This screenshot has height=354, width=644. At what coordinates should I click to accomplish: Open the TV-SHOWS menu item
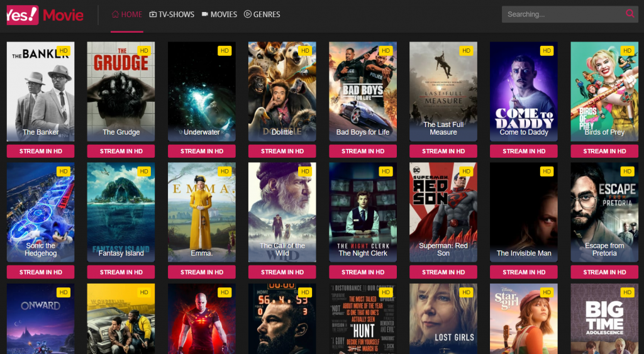(172, 14)
